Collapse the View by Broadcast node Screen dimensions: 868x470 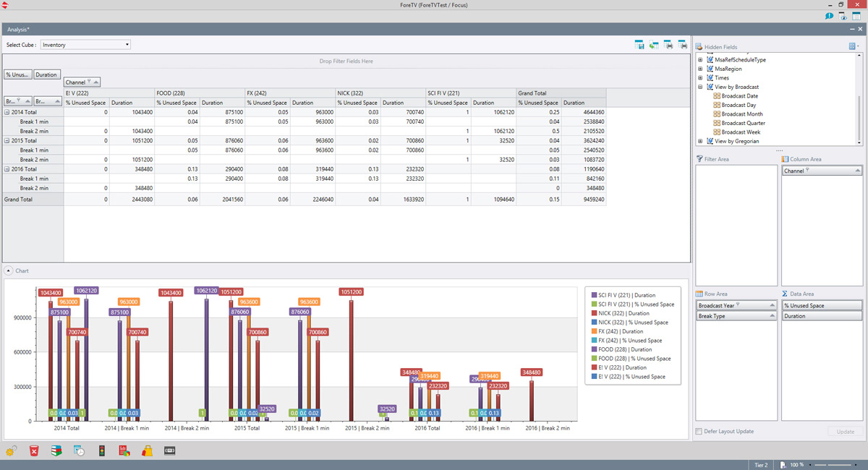(x=699, y=87)
